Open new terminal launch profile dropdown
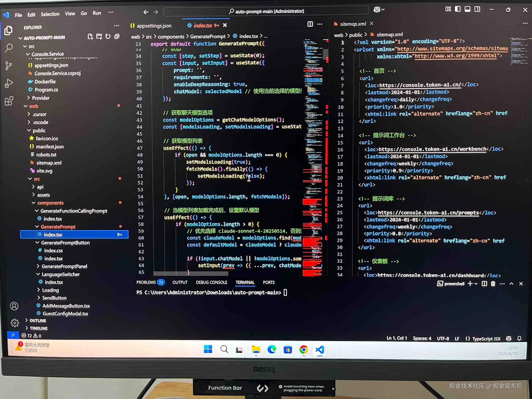This screenshot has height=399, width=532. [x=476, y=284]
